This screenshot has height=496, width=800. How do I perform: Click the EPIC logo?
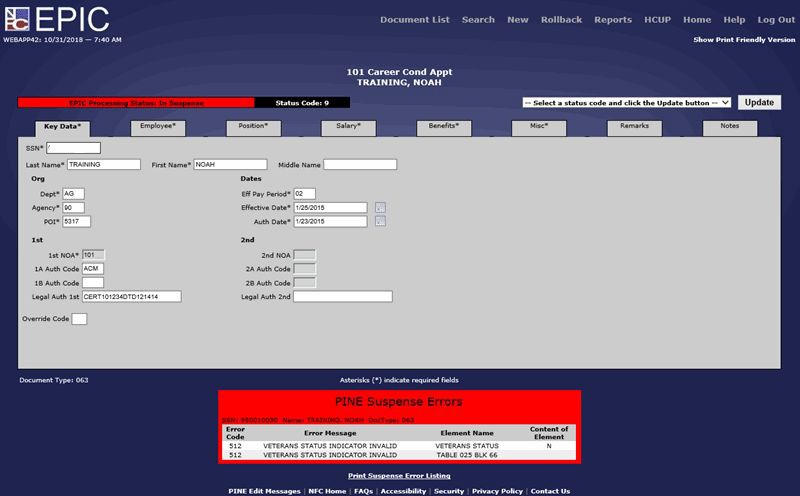point(57,19)
